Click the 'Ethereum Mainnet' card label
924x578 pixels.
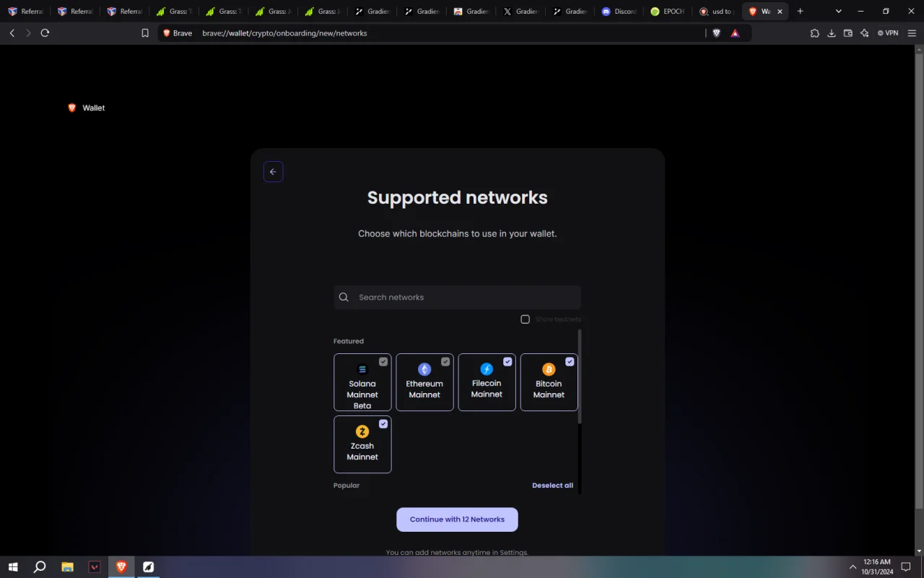click(x=424, y=389)
